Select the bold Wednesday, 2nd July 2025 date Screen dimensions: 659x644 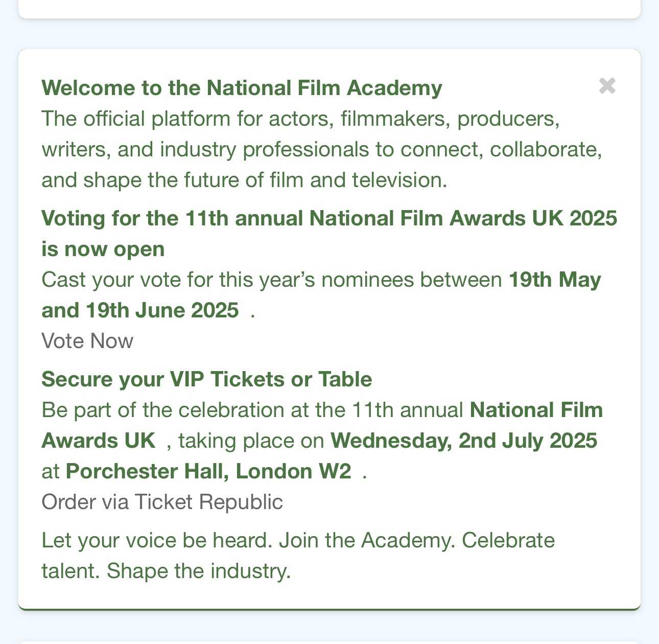(464, 441)
